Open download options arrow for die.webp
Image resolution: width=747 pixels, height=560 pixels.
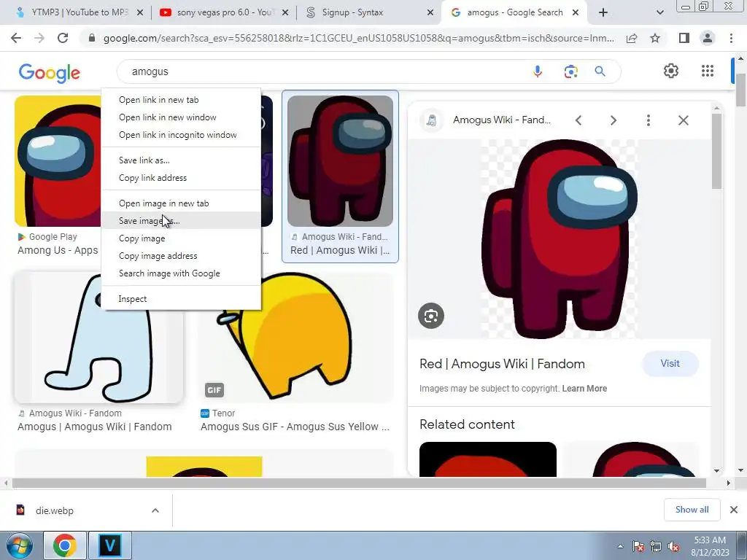[155, 510]
